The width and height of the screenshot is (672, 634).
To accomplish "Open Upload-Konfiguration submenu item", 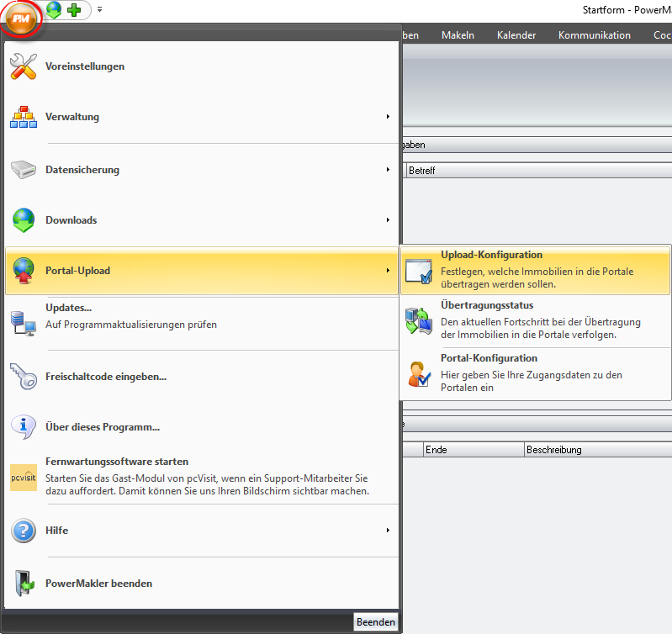I will 535,270.
